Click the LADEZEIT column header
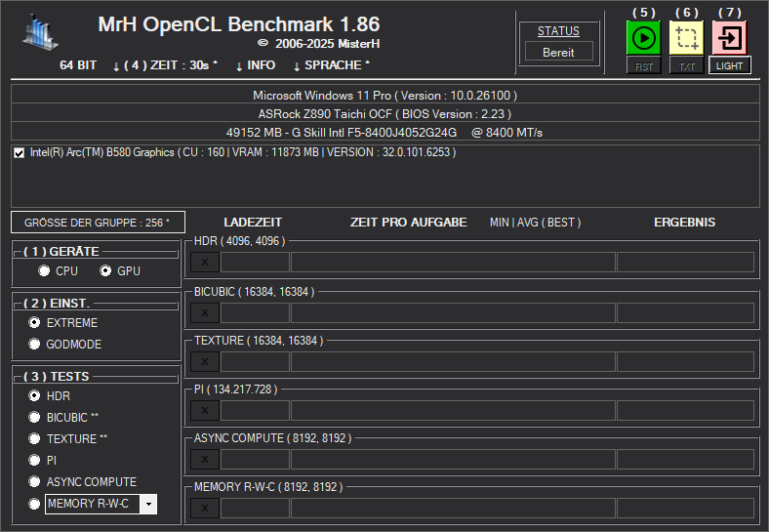 point(253,223)
